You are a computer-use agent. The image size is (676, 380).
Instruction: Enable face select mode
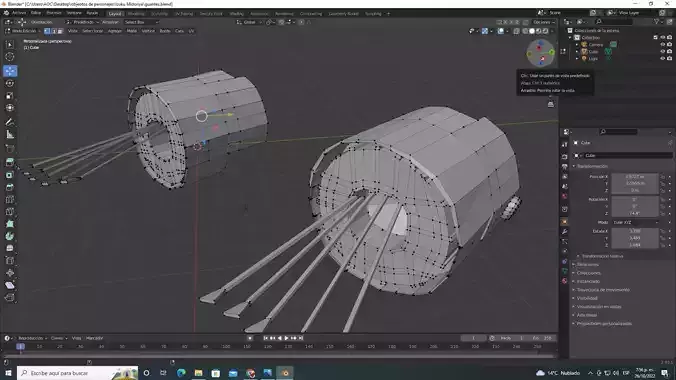coord(60,31)
